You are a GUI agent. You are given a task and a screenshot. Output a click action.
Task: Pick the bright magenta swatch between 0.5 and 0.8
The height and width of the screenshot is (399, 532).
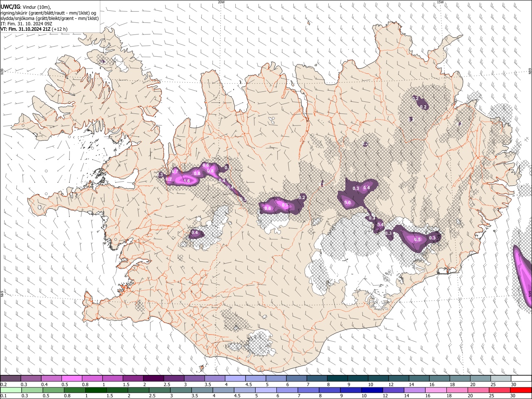point(71,379)
